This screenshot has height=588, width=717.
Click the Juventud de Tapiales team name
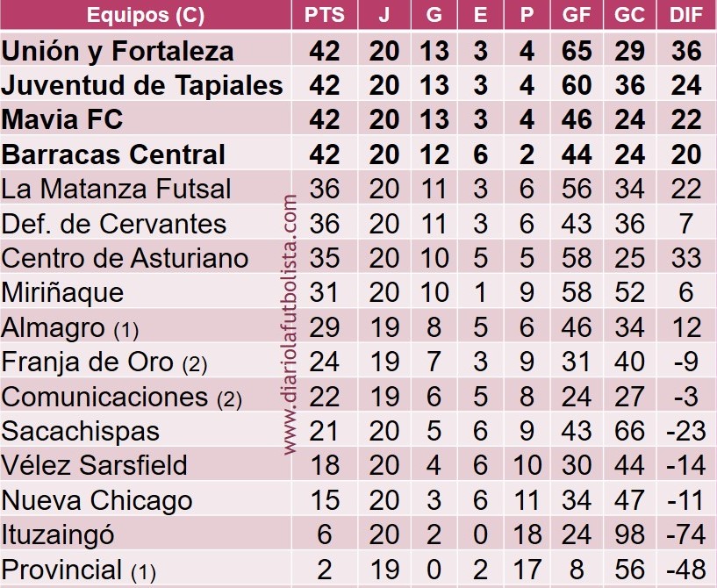tap(142, 85)
